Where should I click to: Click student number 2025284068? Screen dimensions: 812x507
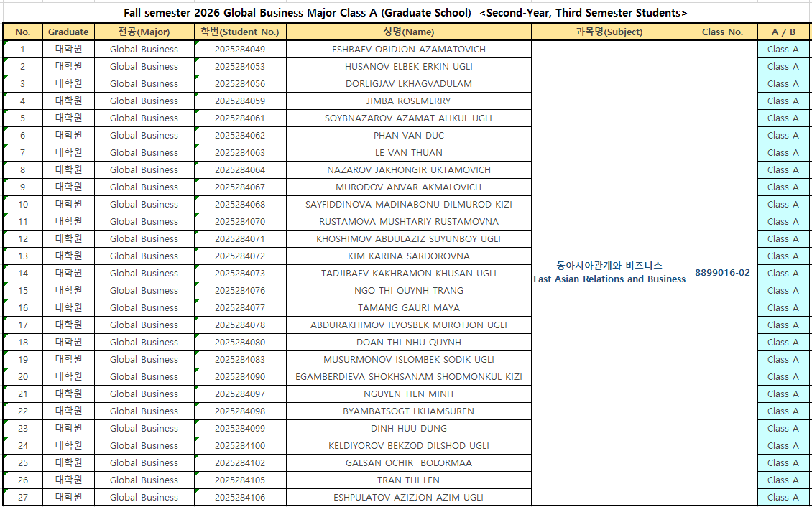pyautogui.click(x=240, y=205)
